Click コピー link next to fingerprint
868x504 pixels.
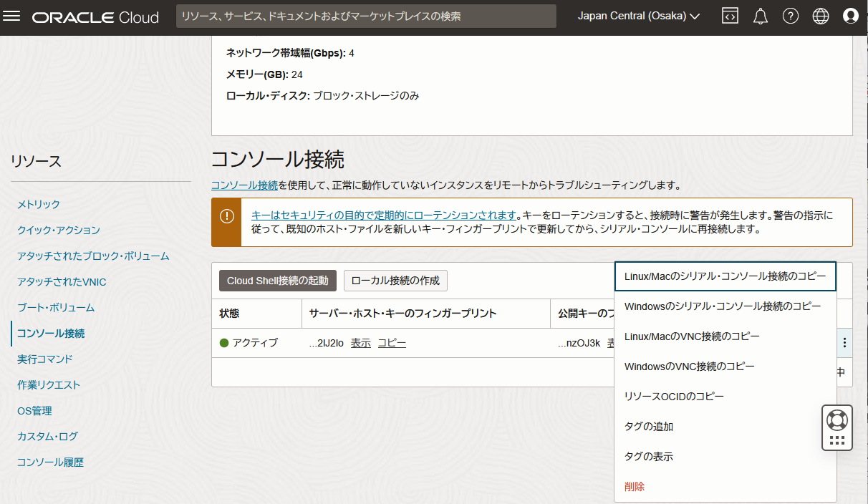(x=392, y=343)
